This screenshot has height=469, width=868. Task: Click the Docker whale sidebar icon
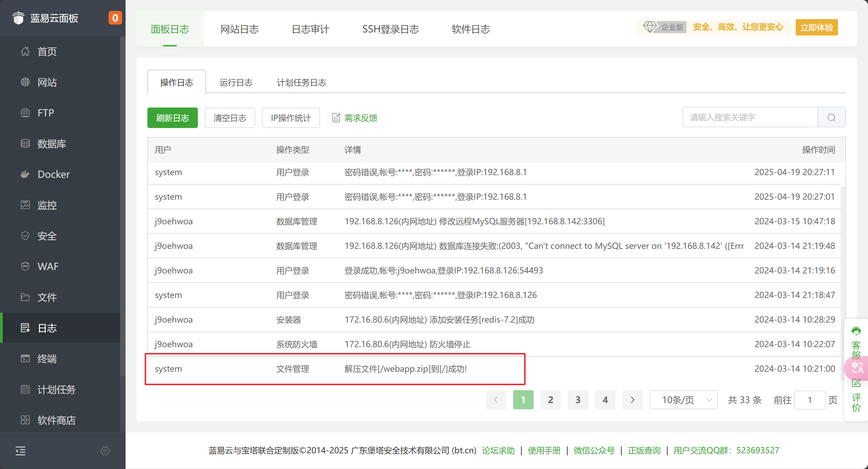[x=25, y=174]
